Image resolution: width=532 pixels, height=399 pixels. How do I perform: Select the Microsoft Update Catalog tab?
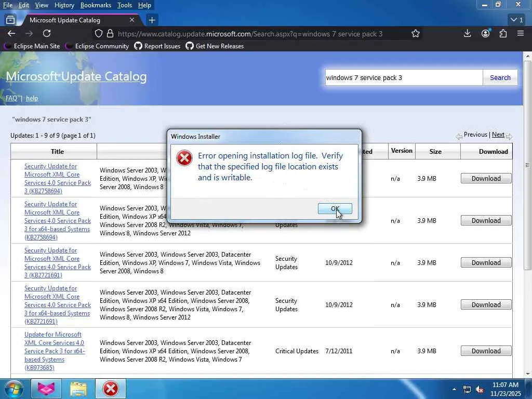(78, 20)
